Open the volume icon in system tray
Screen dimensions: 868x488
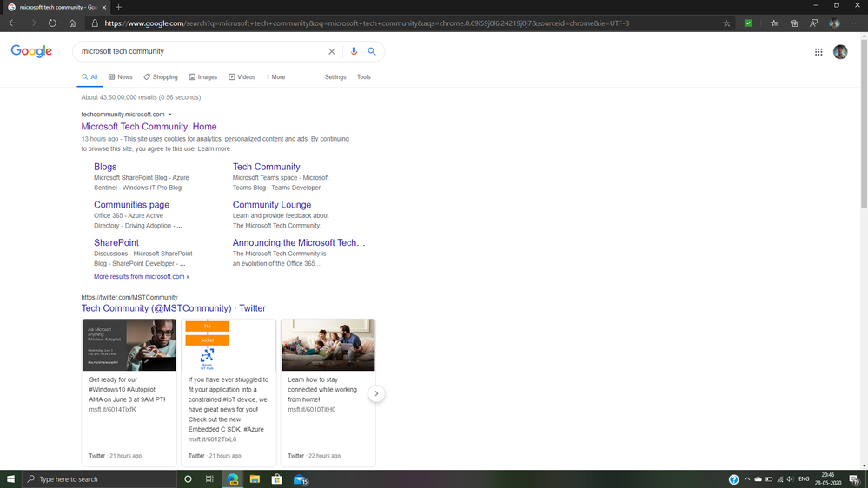coord(791,479)
